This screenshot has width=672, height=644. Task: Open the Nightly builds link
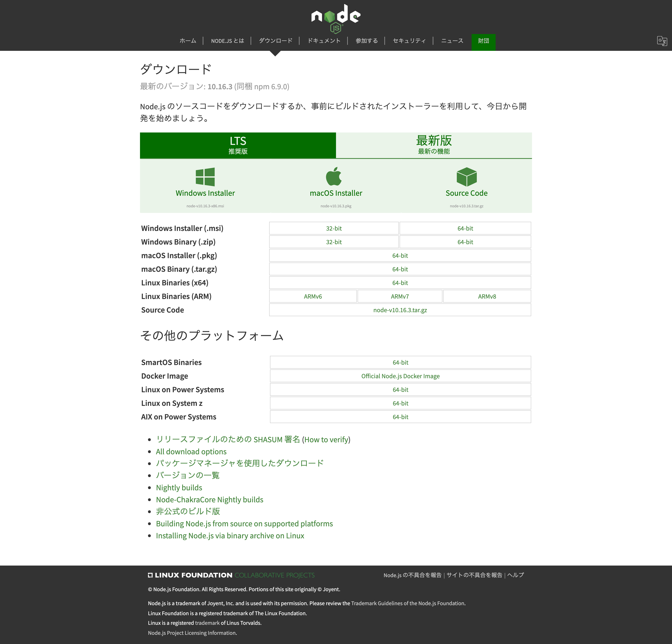point(179,487)
